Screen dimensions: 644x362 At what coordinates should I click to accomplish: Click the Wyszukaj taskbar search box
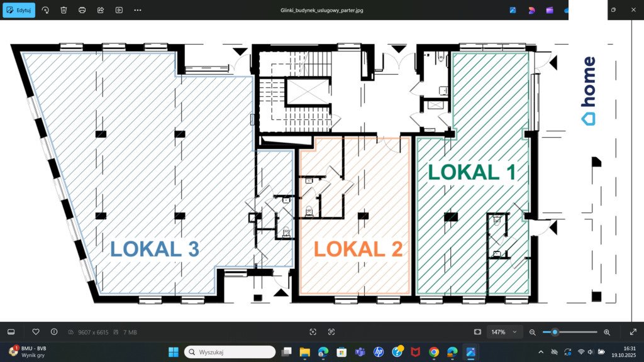(x=230, y=352)
